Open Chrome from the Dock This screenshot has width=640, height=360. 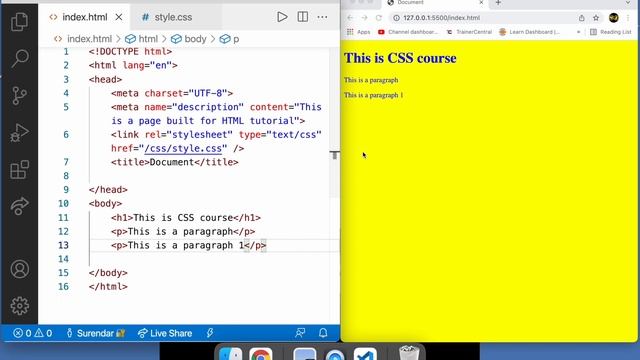260,354
